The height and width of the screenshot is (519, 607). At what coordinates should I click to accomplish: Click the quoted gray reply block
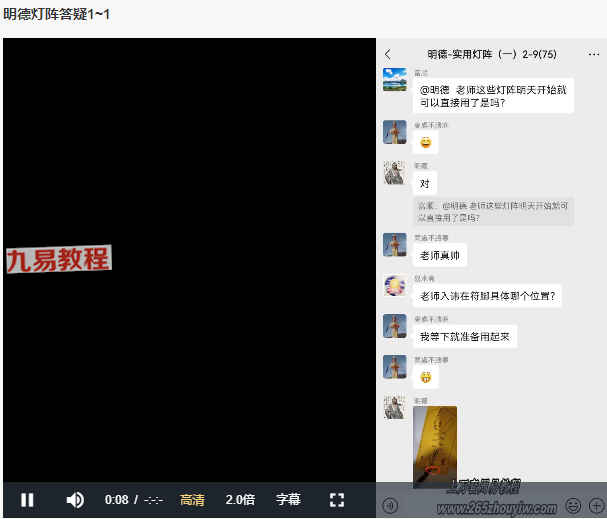pos(493,211)
